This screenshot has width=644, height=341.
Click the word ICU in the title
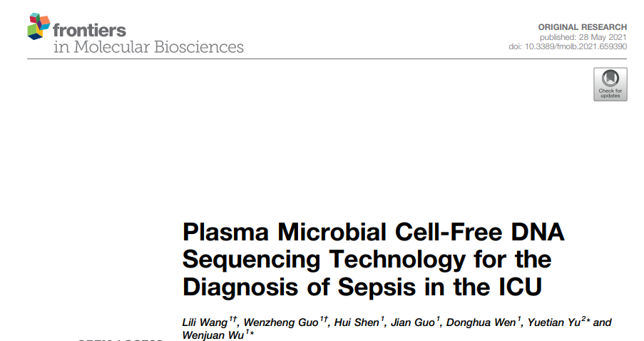[x=521, y=287]
